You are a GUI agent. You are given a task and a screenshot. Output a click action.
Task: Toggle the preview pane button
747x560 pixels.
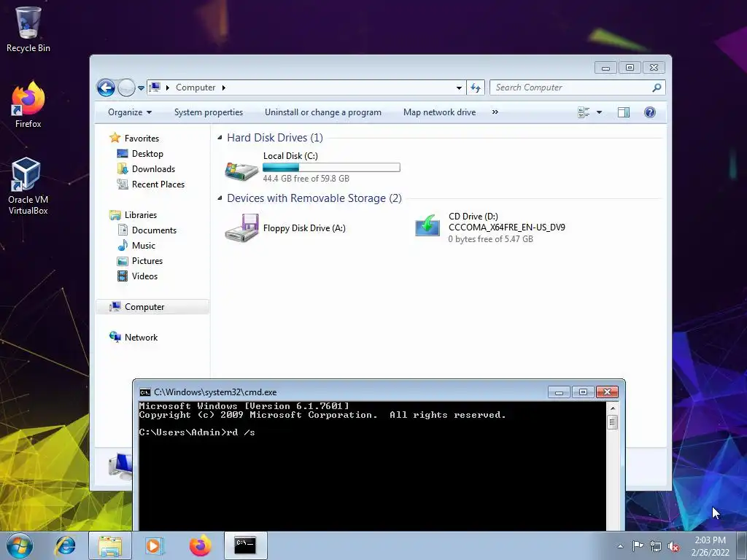tap(624, 112)
